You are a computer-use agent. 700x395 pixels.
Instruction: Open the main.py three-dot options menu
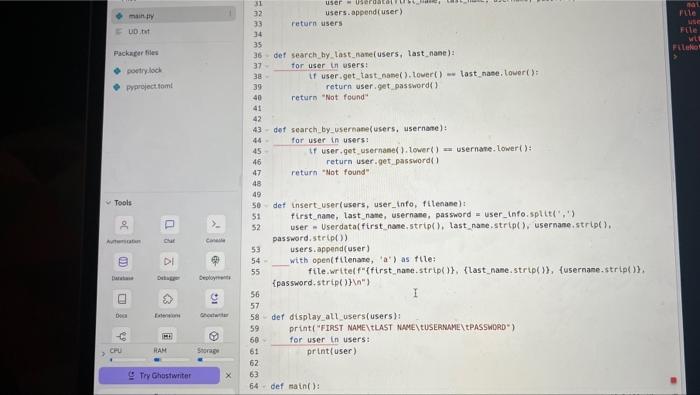230,14
